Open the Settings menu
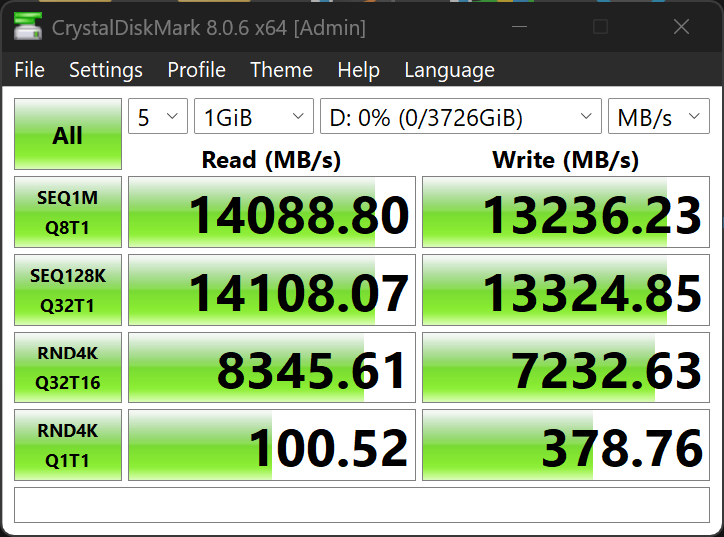Screen dimensions: 724x537 [106, 70]
